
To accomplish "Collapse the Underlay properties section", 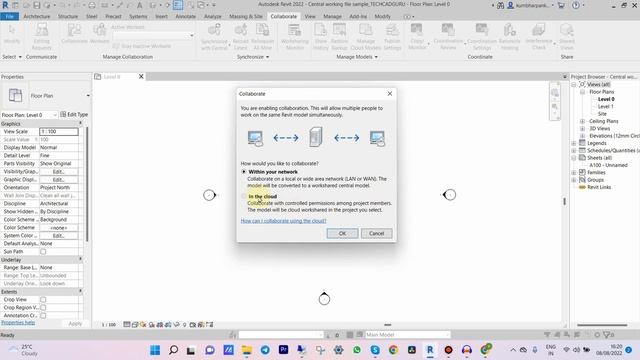I will pos(80,259).
